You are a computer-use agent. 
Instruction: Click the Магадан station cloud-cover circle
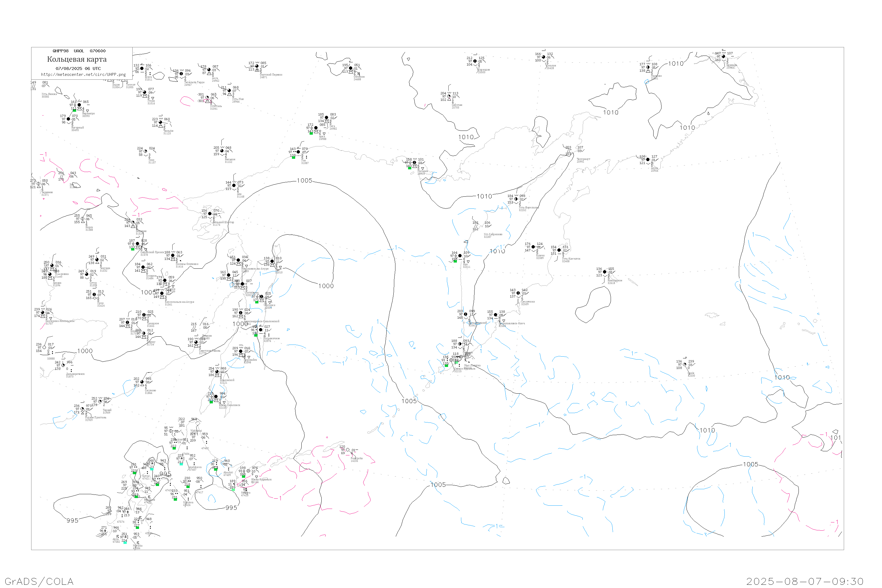pyautogui.click(x=414, y=163)
